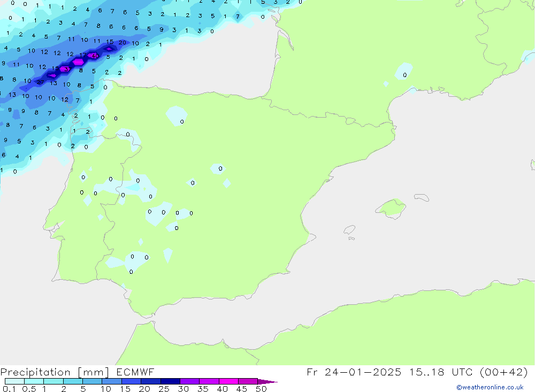Image resolution: width=535 pixels, height=392 pixels.
Task: Click the '27' precipitation value on the map
Action: [x=40, y=82]
